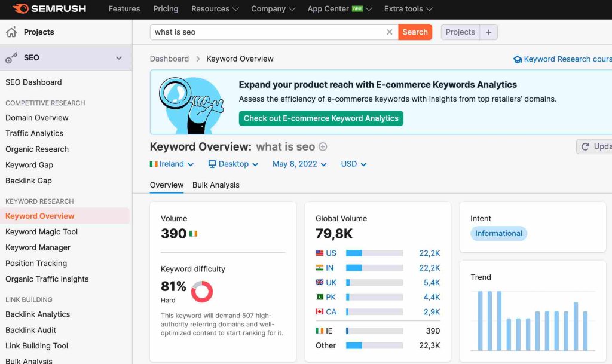Screen dimensions: 612x364
Task: Click the Pakistan flag in Global Volume
Action: [x=320, y=297]
